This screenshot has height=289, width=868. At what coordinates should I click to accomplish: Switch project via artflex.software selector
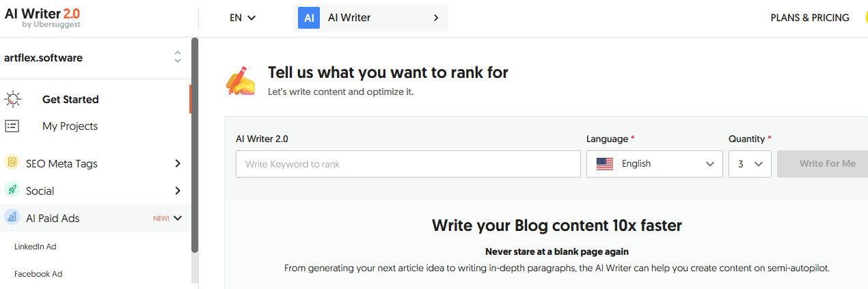177,57
